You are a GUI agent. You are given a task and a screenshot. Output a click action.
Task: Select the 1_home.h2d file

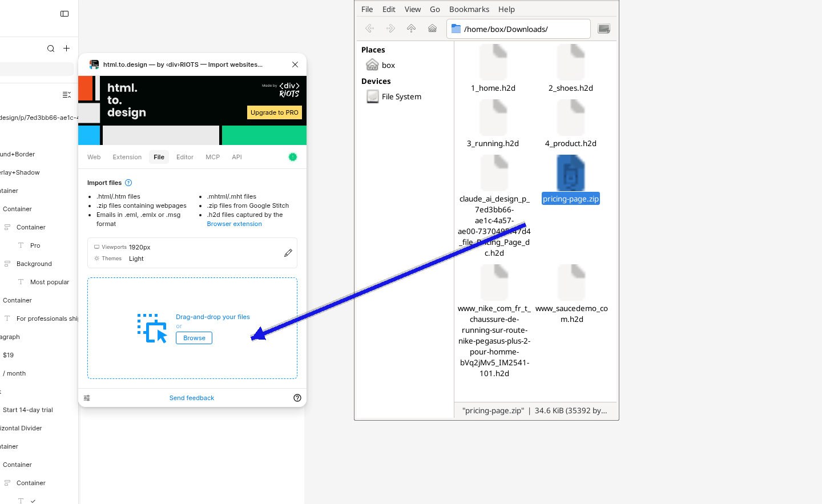[x=493, y=68]
